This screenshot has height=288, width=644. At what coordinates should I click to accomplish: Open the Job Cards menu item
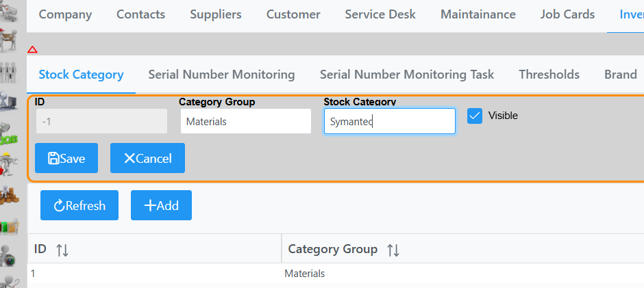point(567,14)
